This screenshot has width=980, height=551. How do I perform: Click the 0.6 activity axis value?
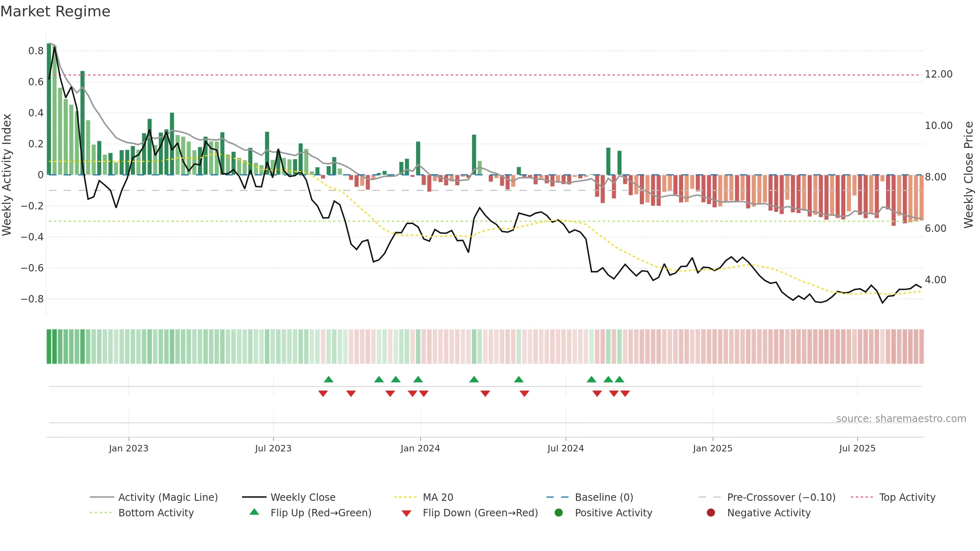click(x=36, y=82)
